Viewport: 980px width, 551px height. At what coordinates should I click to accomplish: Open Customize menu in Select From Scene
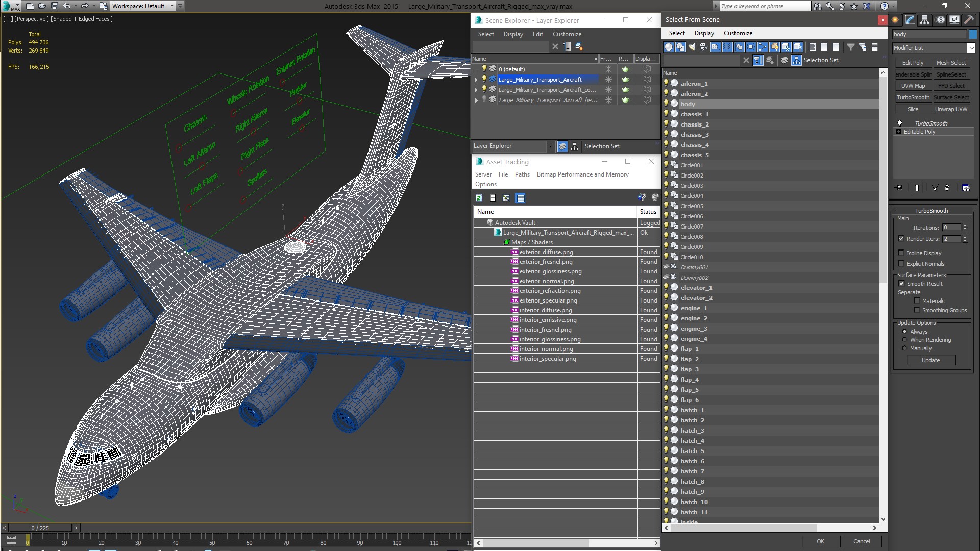[738, 33]
